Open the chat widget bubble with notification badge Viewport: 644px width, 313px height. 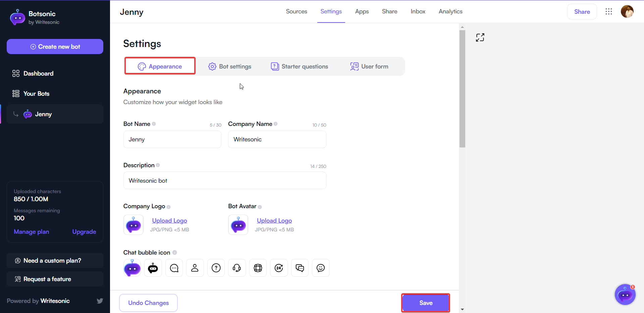coord(625,295)
